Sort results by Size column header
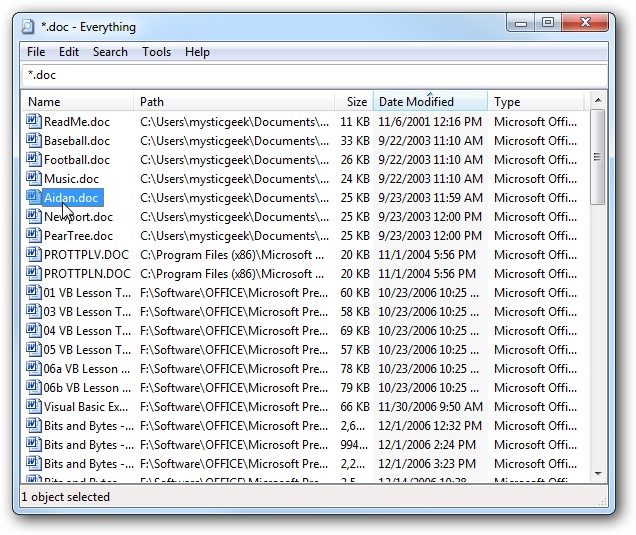Image resolution: width=636 pixels, height=535 pixels. (x=354, y=101)
